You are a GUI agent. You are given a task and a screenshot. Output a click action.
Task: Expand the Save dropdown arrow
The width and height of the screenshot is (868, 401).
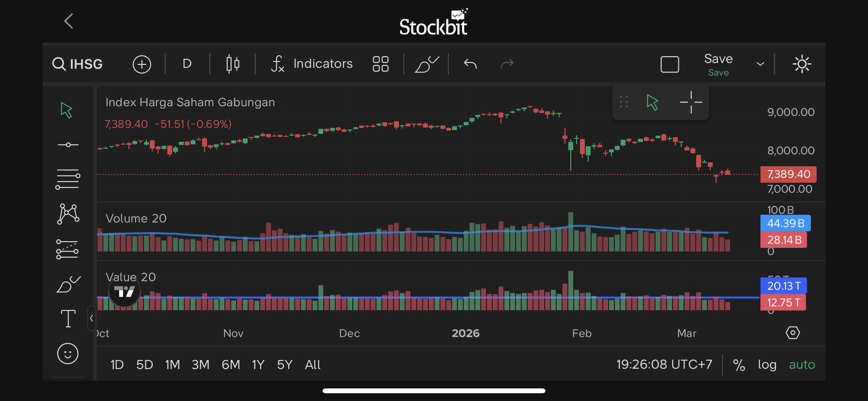[760, 64]
